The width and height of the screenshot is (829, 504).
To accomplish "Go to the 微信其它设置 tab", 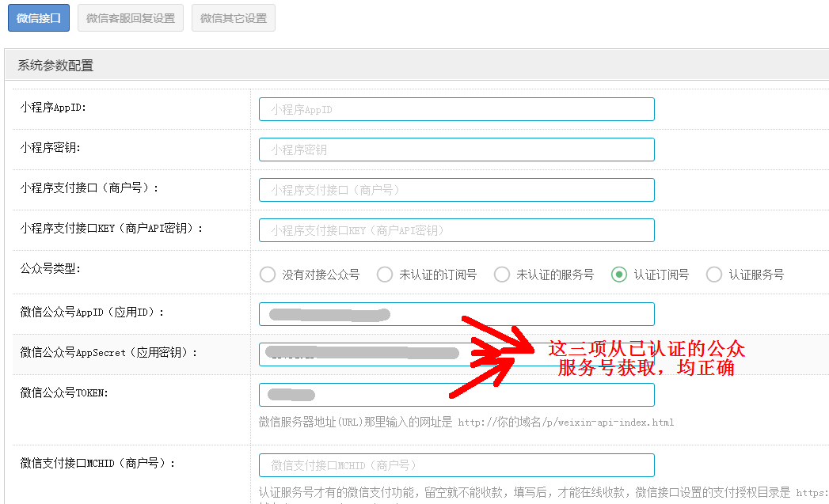I will pyautogui.click(x=234, y=18).
